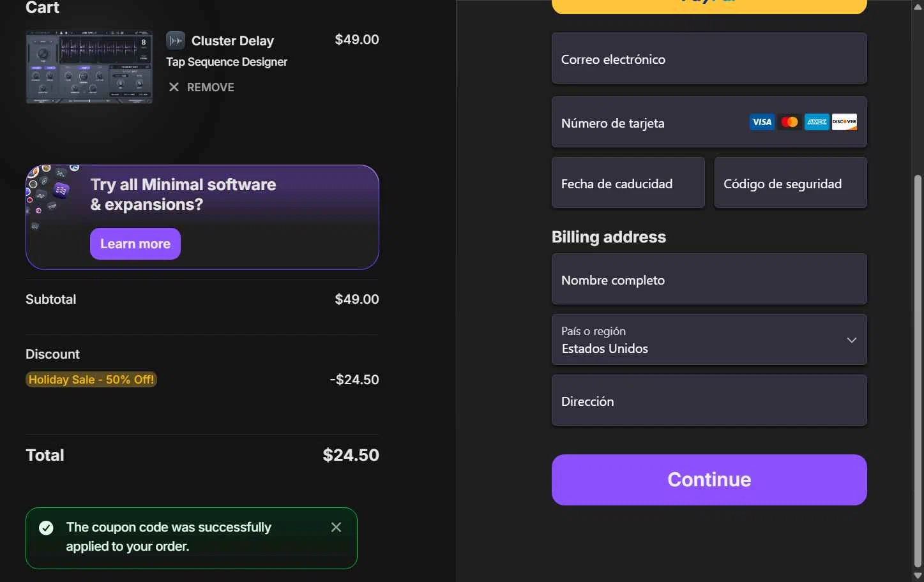The image size is (924, 582).
Task: Click the yellow PayPal button
Action: click(x=709, y=6)
